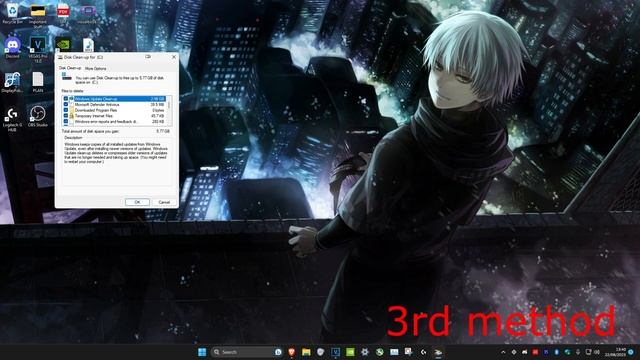Open Brave browser from the taskbar
640x360 pixels.
pos(291,352)
